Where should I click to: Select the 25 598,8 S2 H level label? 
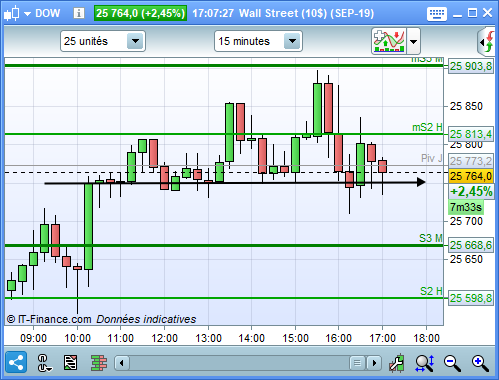471,298
